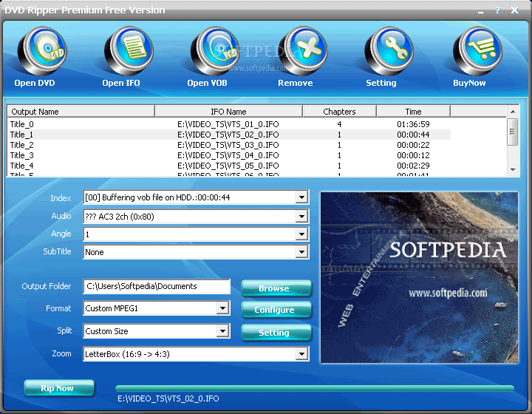Expand the Index dropdown

pyautogui.click(x=301, y=197)
